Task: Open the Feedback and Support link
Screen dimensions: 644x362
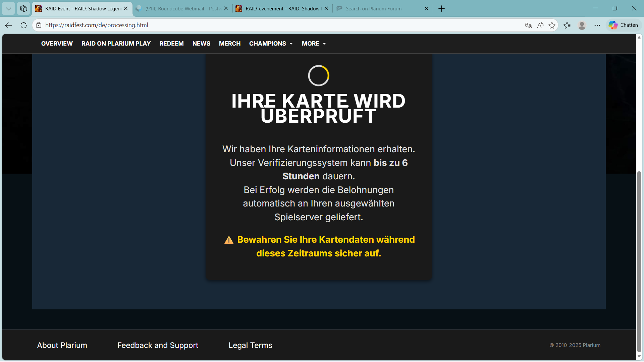Action: coord(158,345)
